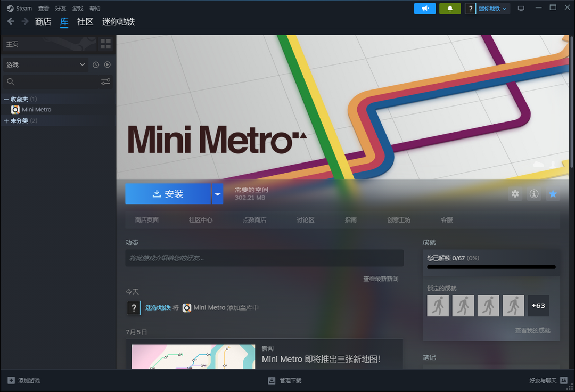Open the blue announcements megaphone button
Screen dimensions: 575x392
pos(425,9)
